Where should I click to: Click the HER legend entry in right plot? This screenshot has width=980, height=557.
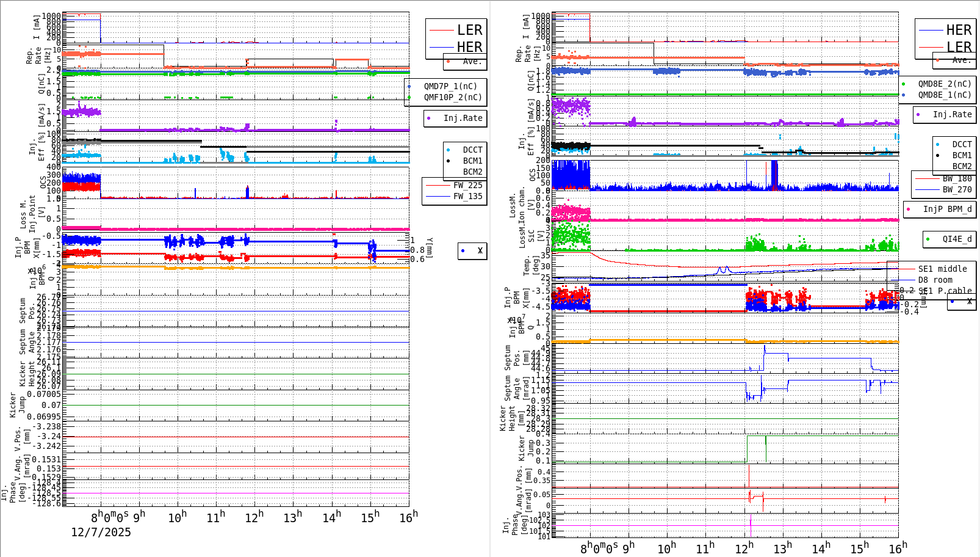click(959, 30)
